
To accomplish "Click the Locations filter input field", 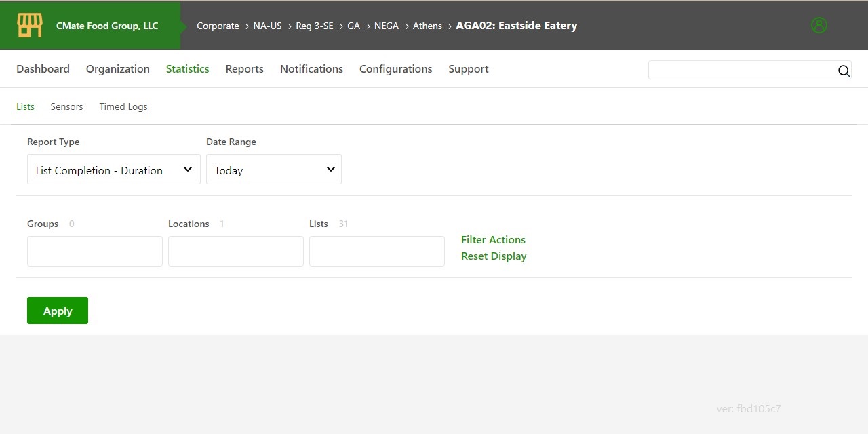I will (236, 251).
